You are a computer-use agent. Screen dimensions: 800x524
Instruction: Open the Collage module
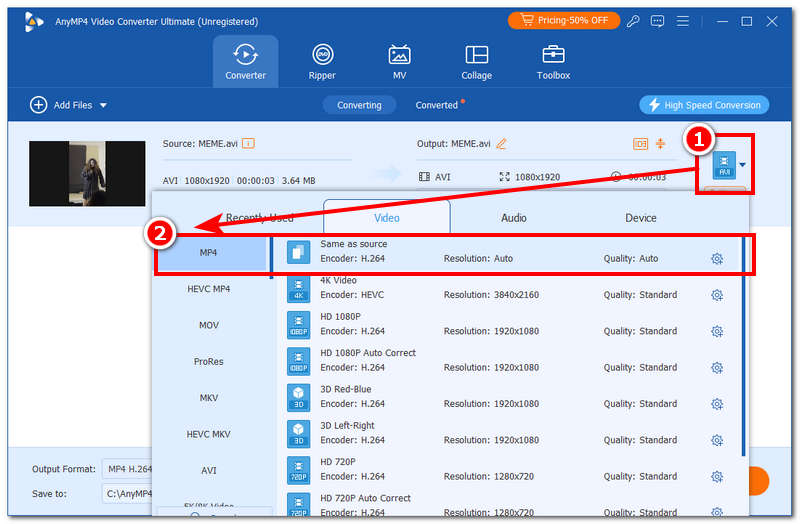[476, 62]
